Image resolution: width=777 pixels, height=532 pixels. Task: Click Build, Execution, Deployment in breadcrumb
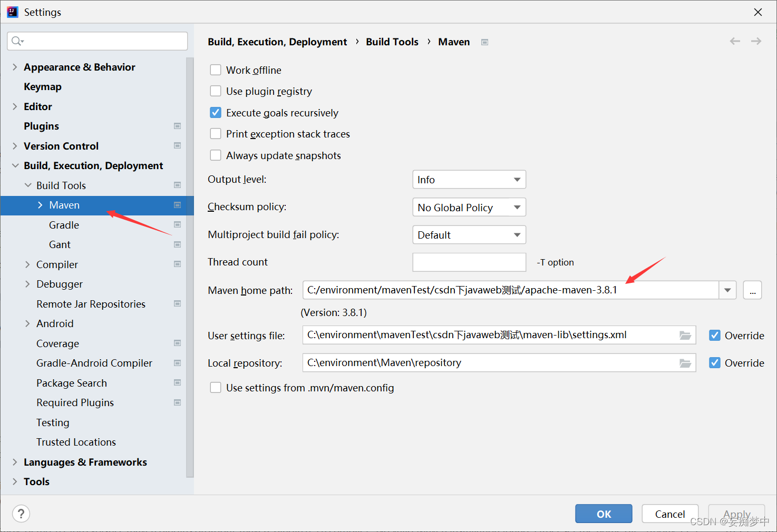point(277,42)
